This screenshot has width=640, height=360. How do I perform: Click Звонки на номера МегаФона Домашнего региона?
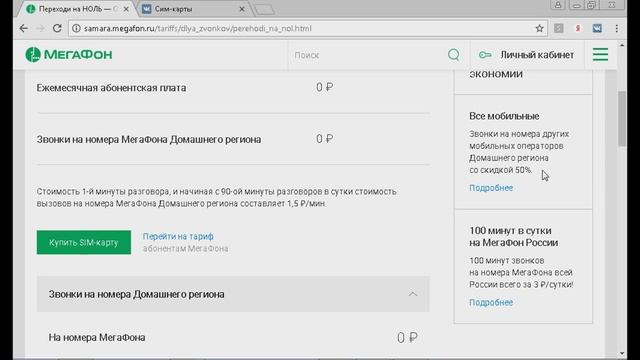tap(149, 139)
